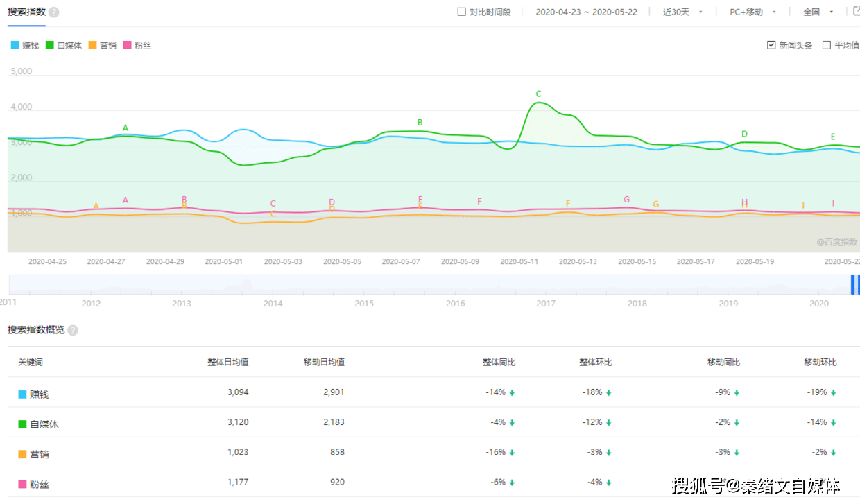
Task: Open the date range picker 2020-04-23 ~ 2020-05-22
Action: tap(587, 12)
